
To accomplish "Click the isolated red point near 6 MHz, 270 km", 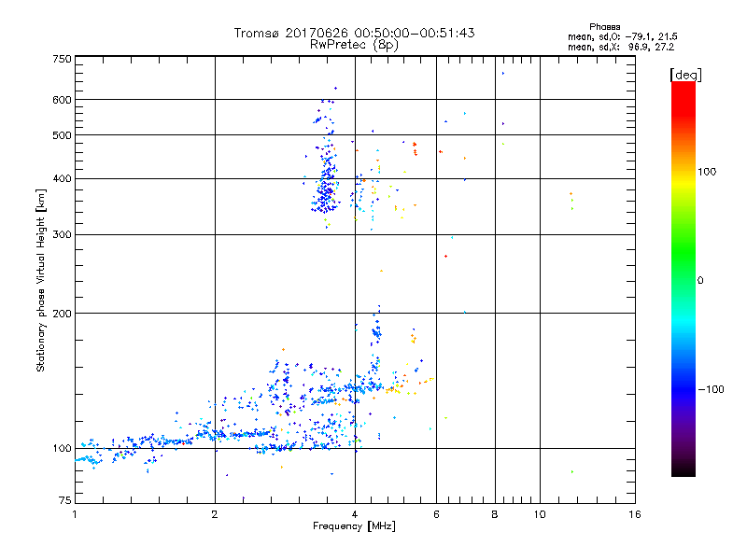I will [446, 256].
